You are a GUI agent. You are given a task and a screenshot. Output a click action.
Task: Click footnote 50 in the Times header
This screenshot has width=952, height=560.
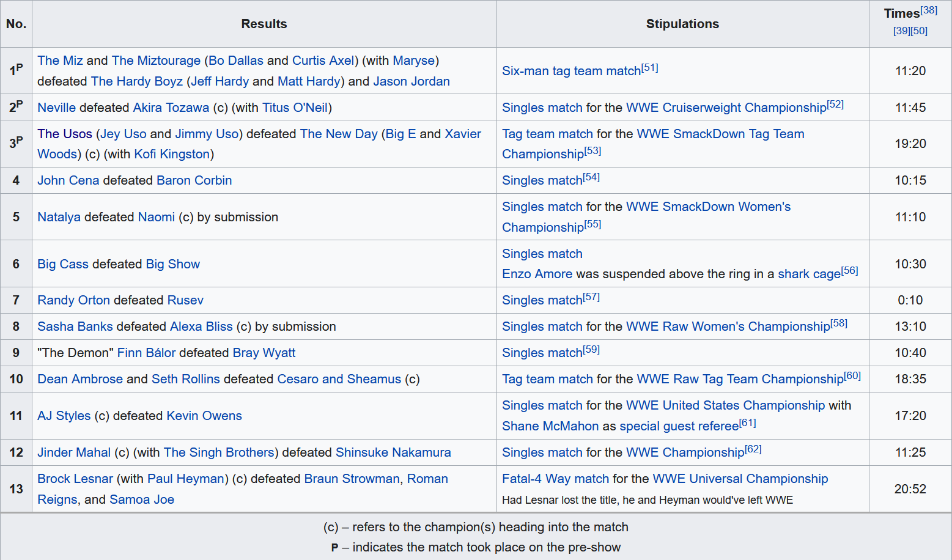pyautogui.click(x=919, y=31)
